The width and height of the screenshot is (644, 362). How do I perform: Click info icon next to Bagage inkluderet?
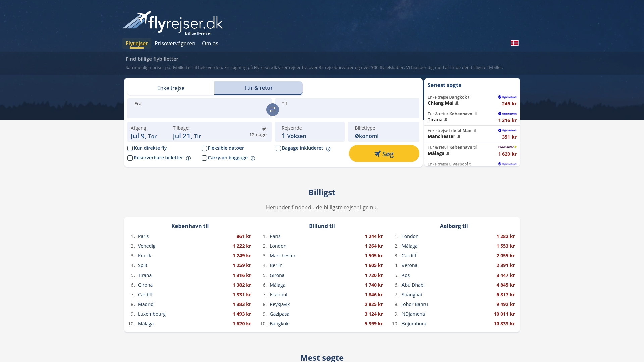(328, 149)
